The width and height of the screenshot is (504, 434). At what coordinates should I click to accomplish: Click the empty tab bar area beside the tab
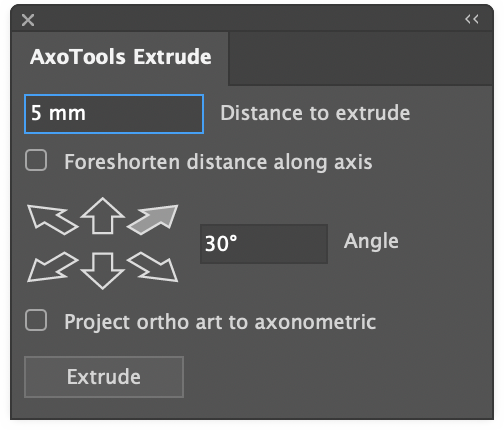point(360,58)
